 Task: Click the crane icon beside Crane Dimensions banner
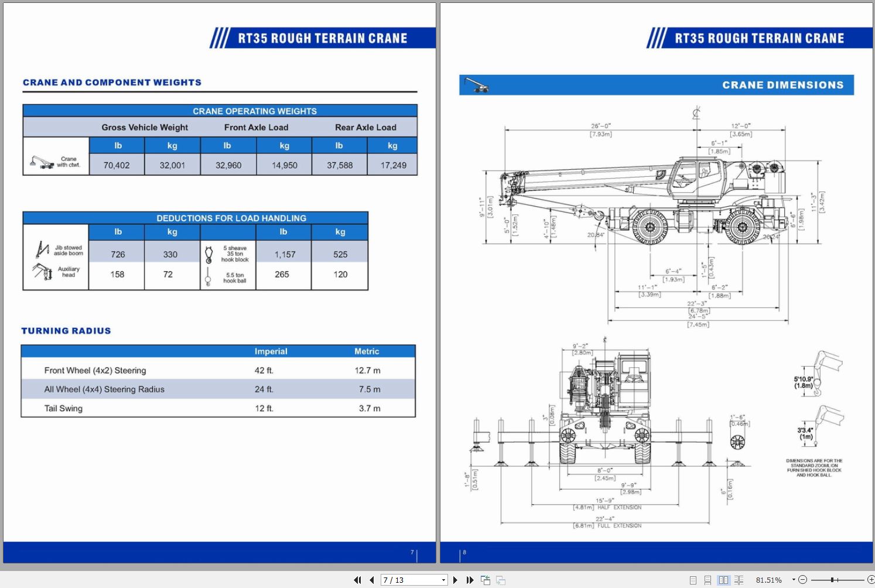pos(476,85)
